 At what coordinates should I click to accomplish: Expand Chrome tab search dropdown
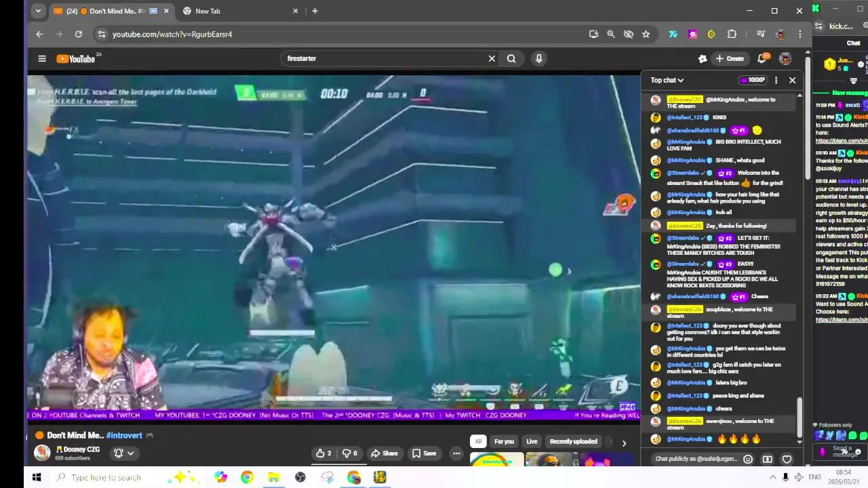tap(38, 11)
